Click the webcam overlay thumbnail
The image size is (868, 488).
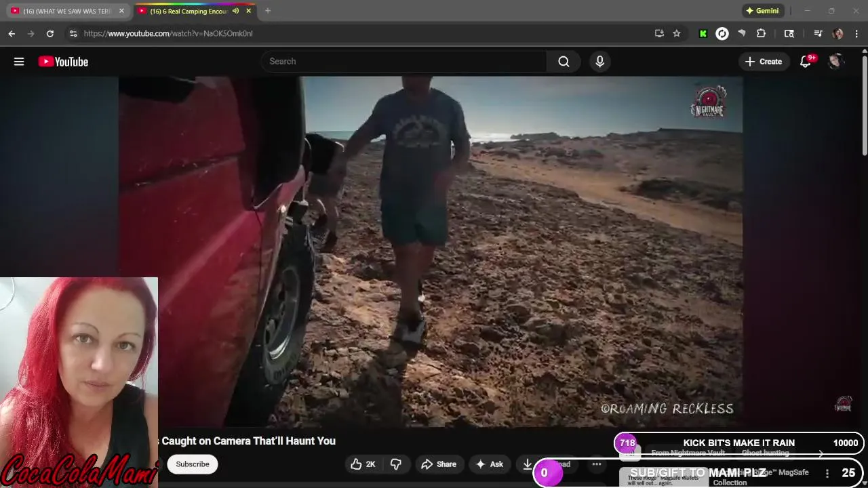tap(79, 382)
